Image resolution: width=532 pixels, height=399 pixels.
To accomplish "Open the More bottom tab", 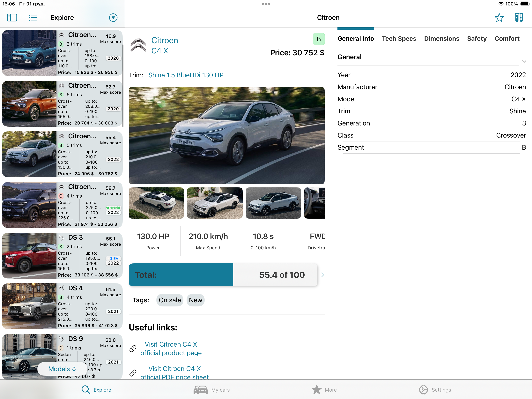I will point(324,390).
